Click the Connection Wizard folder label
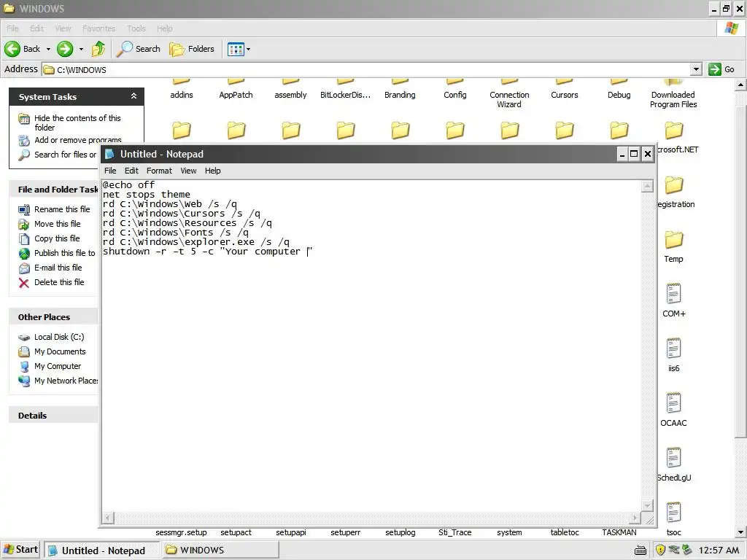The height and width of the screenshot is (560, 747). pos(509,99)
